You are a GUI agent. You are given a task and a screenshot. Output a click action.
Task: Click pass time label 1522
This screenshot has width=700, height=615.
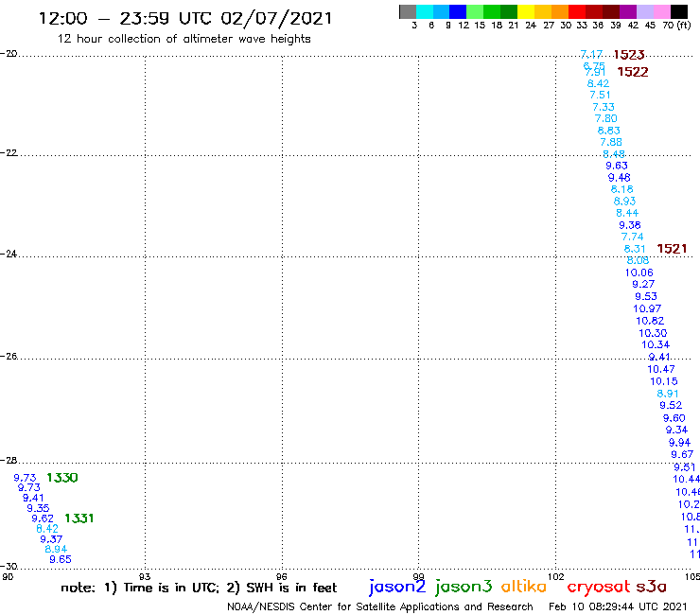click(x=633, y=72)
